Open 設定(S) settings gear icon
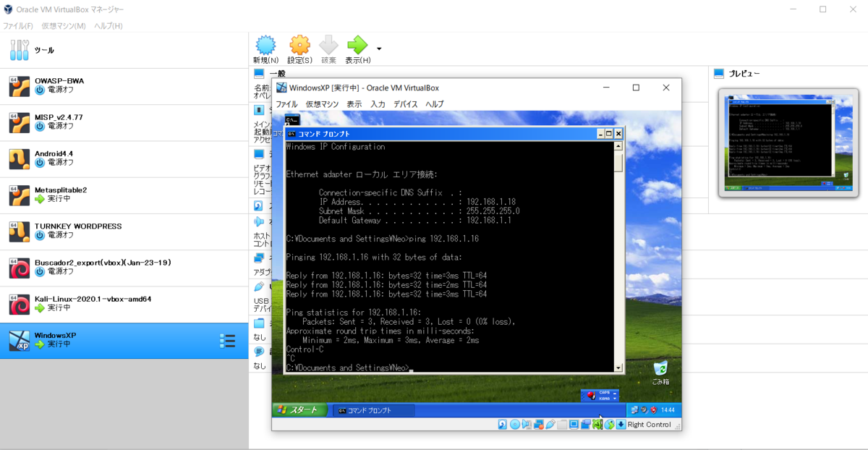This screenshot has height=450, width=868. click(x=299, y=46)
